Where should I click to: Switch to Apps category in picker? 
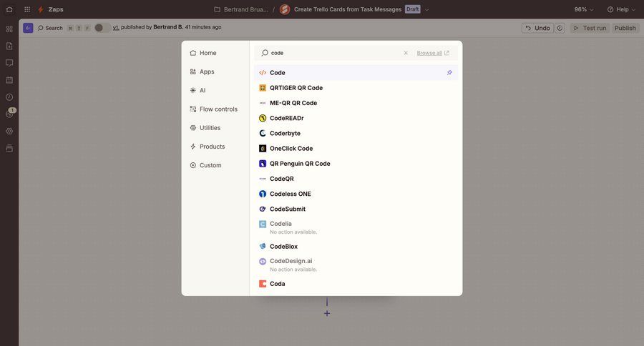215,71
